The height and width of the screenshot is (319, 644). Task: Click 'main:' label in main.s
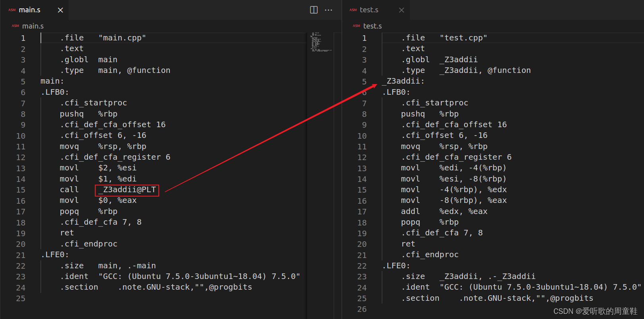point(52,81)
